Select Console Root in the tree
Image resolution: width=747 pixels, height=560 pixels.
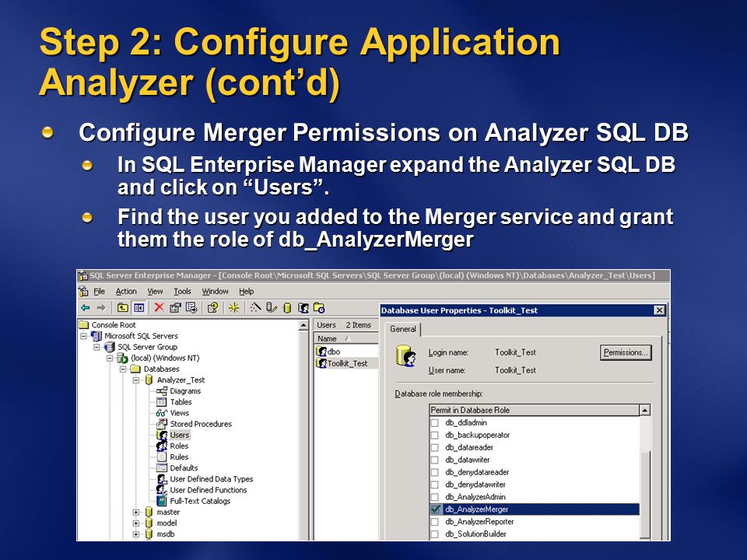(114, 325)
